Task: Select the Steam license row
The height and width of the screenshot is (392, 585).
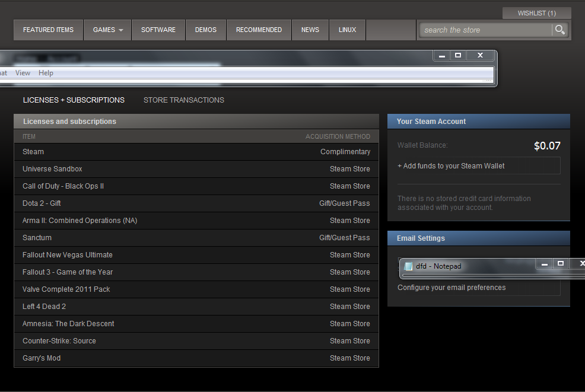Action: point(196,152)
